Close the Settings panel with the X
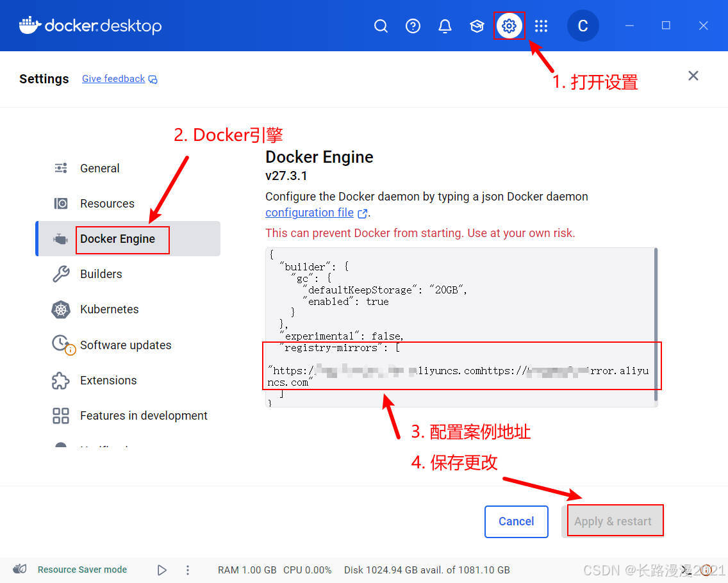Viewport: 728px width, 583px height. click(693, 76)
